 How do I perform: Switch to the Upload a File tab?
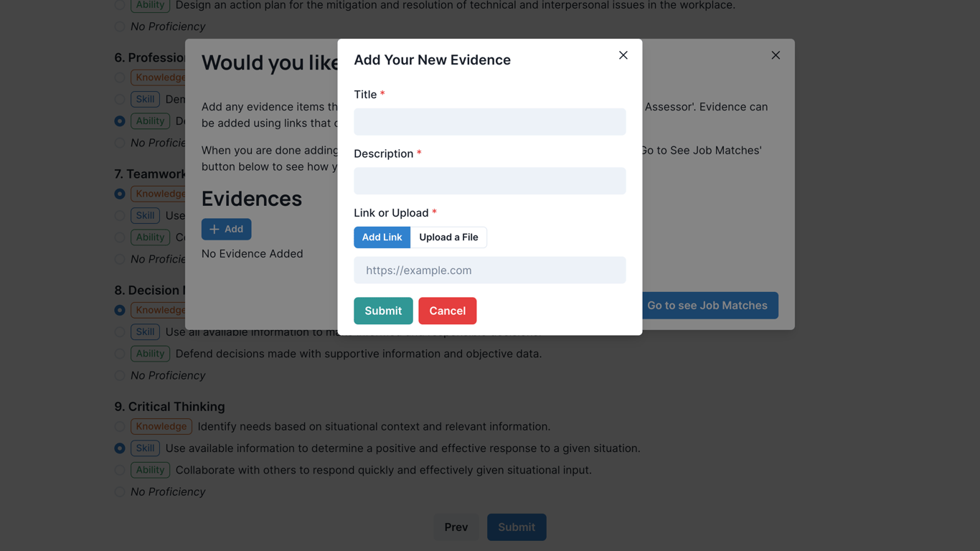(x=448, y=237)
